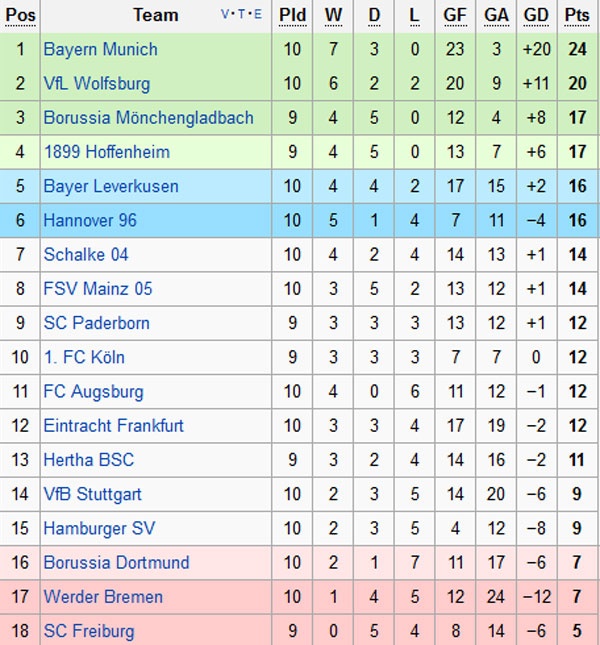This screenshot has height=645, width=600.
Task: Click the V (view template) link
Action: (225, 15)
